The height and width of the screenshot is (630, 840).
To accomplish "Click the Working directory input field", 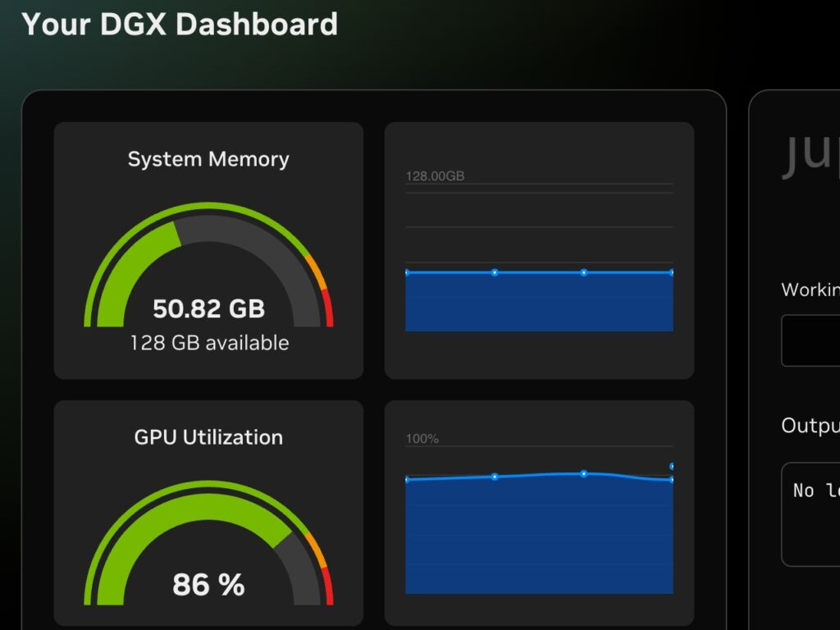I will [812, 340].
